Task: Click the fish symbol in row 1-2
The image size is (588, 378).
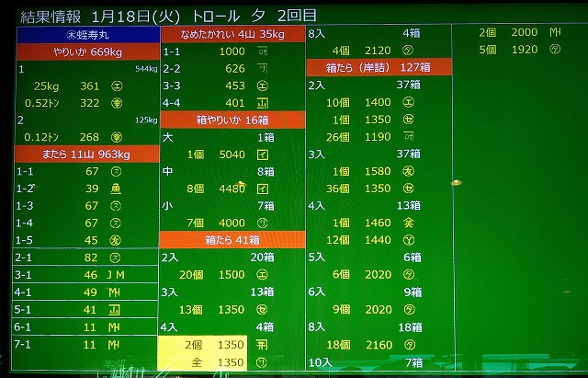Action: tap(116, 188)
